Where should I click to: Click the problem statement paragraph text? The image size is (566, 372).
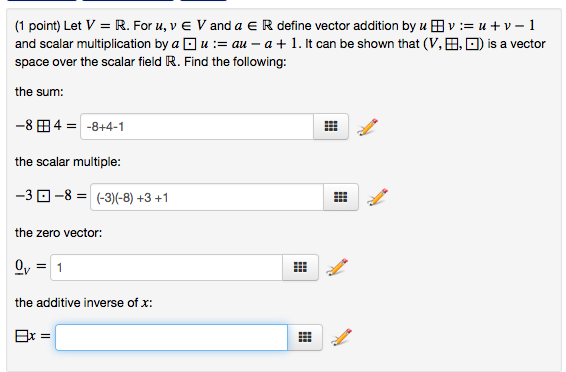280,44
